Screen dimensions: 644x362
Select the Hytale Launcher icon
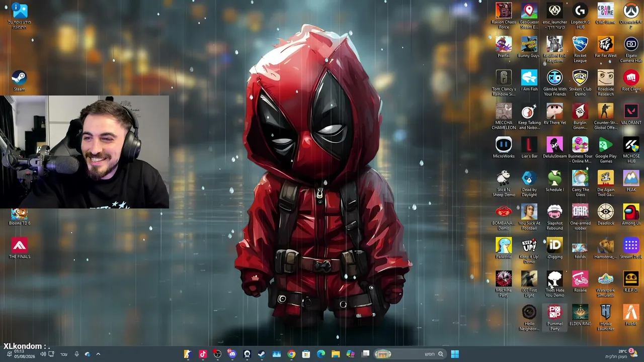coord(606,318)
